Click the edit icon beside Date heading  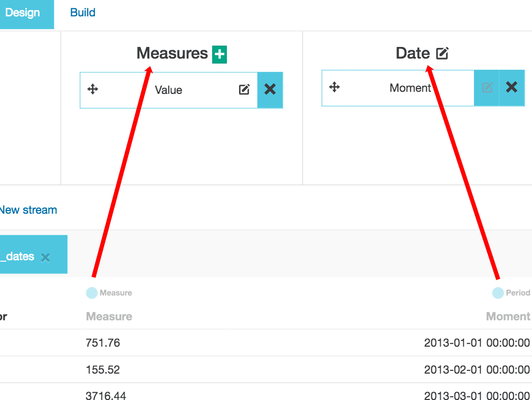tap(442, 53)
